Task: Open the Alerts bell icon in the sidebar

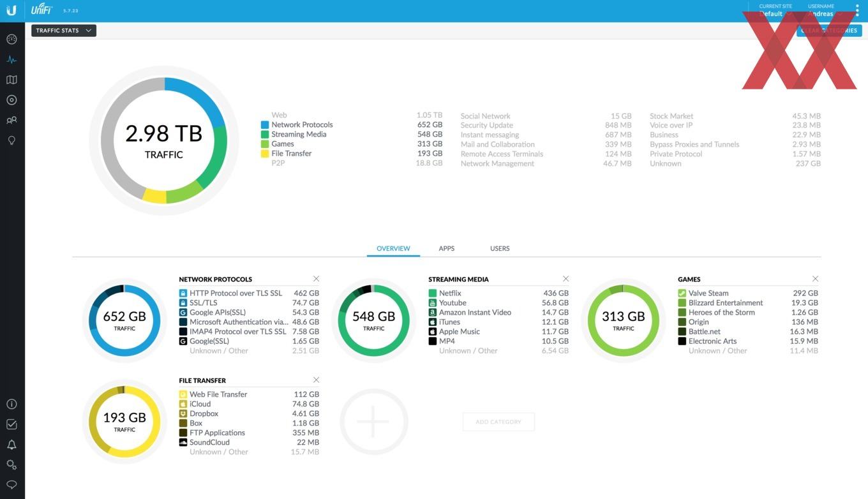Action: [11, 445]
